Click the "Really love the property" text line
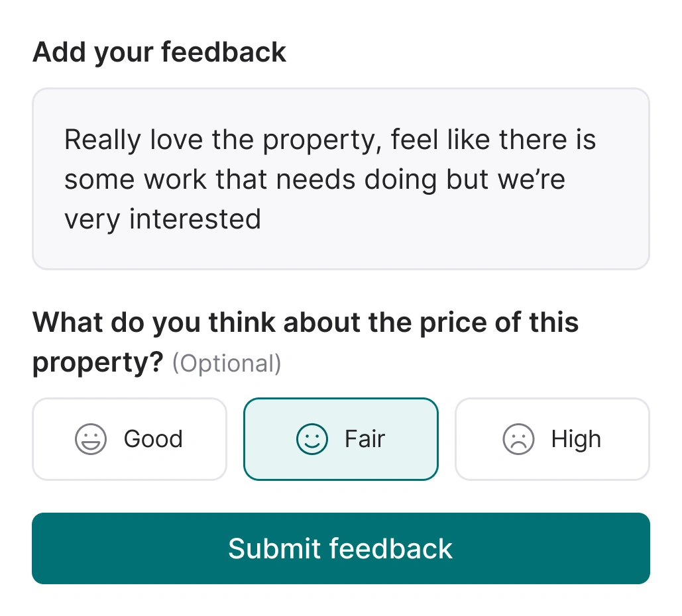Viewport: 682px width, 616px height. click(x=329, y=140)
